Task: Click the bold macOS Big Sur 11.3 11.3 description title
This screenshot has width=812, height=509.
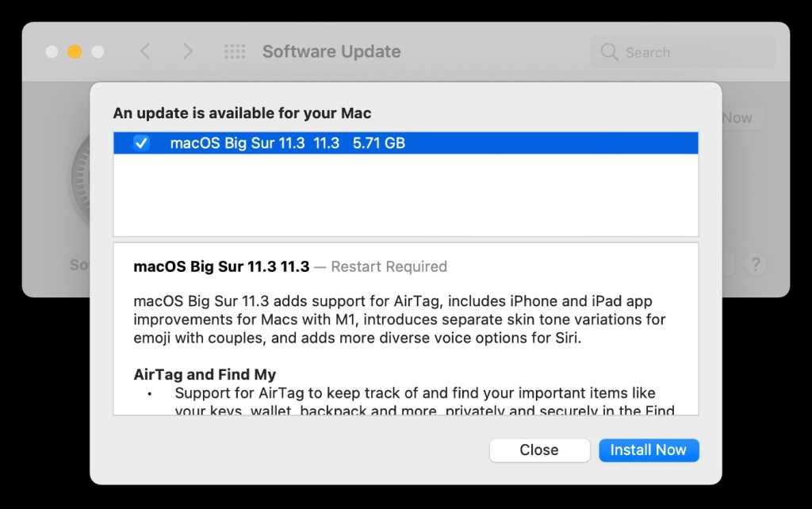Action: pos(221,266)
